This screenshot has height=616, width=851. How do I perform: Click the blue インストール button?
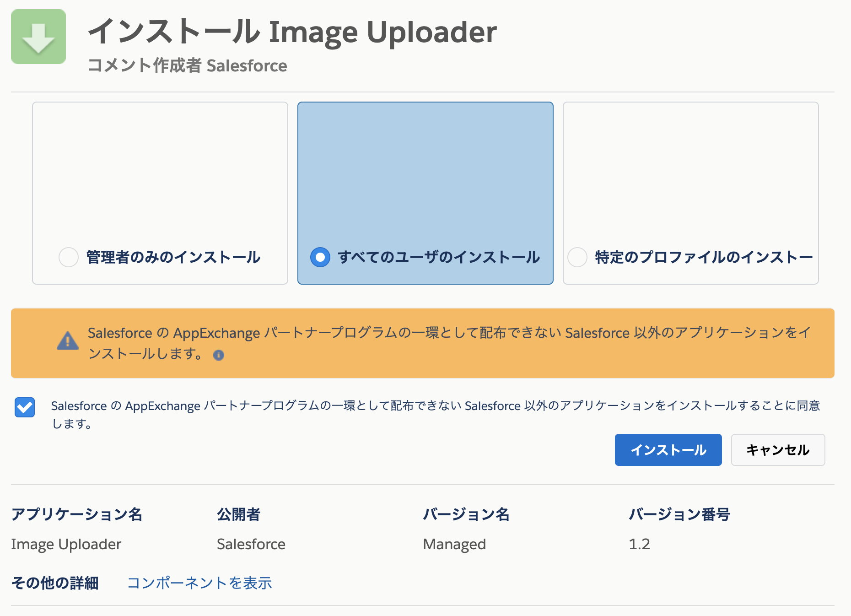[x=668, y=450]
